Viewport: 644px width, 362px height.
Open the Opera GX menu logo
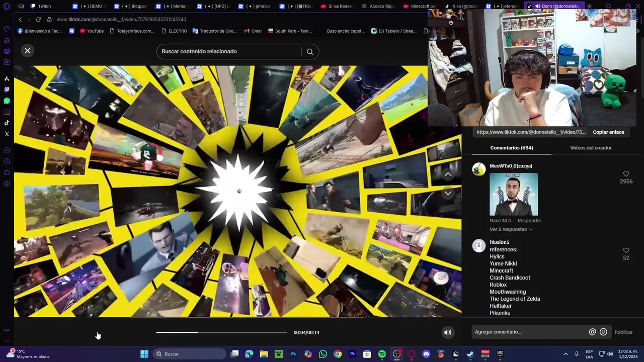[x=7, y=7]
